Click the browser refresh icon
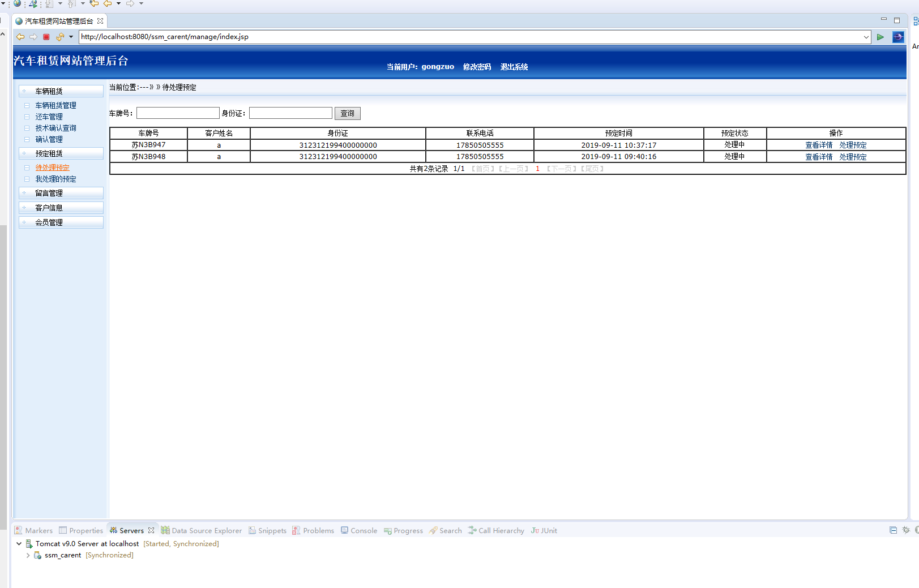 [59, 37]
